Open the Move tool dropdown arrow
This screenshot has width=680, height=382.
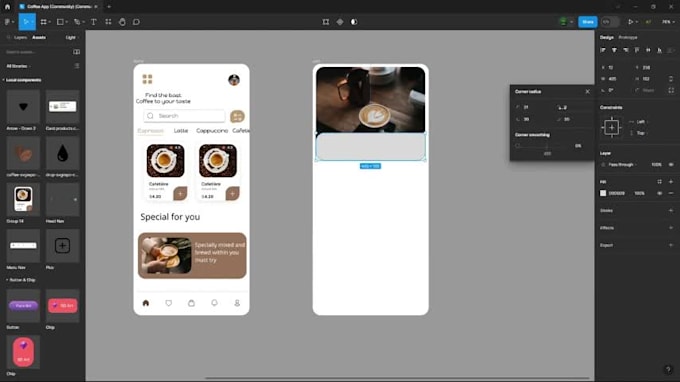point(32,22)
